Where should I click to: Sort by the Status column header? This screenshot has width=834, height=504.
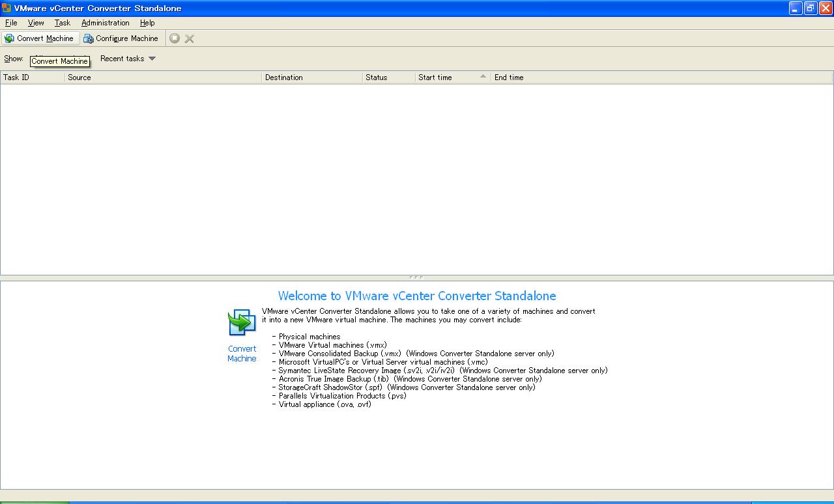[389, 77]
